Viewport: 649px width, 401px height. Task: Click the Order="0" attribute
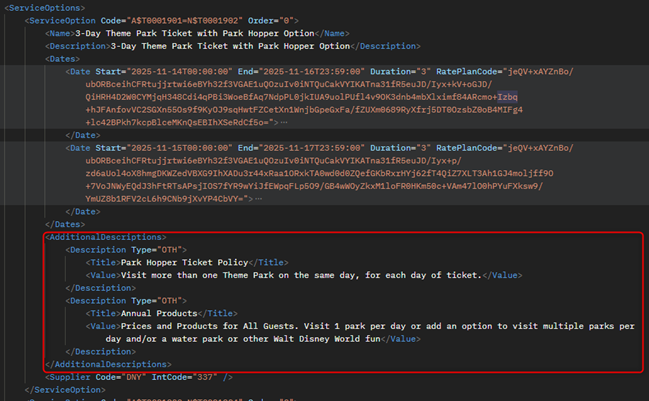271,21
